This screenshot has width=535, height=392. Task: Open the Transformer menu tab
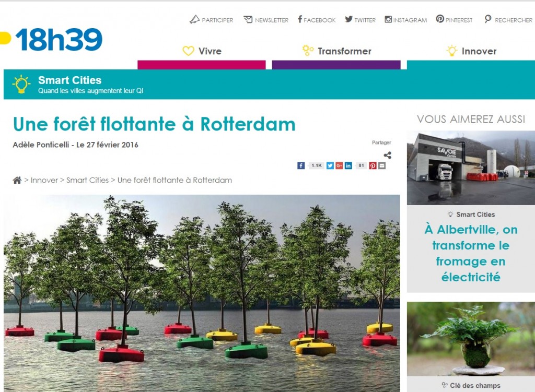click(x=336, y=51)
